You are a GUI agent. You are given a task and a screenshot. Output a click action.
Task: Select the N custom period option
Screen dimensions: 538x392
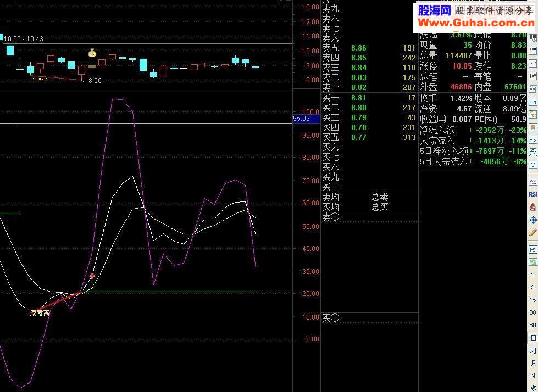click(533, 376)
